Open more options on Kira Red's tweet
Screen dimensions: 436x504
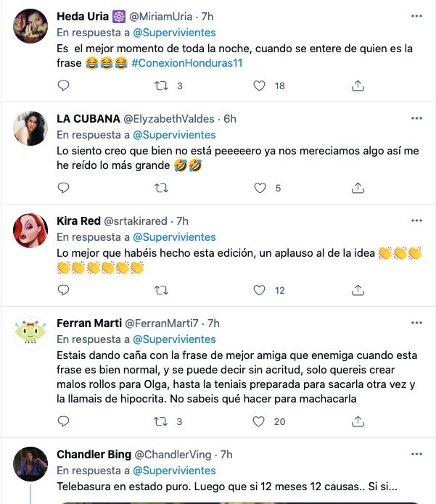point(416,220)
